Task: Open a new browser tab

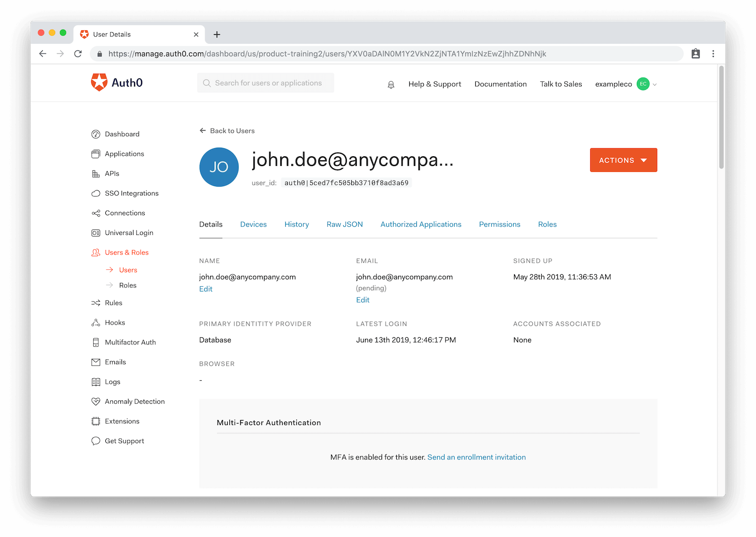Action: (217, 34)
